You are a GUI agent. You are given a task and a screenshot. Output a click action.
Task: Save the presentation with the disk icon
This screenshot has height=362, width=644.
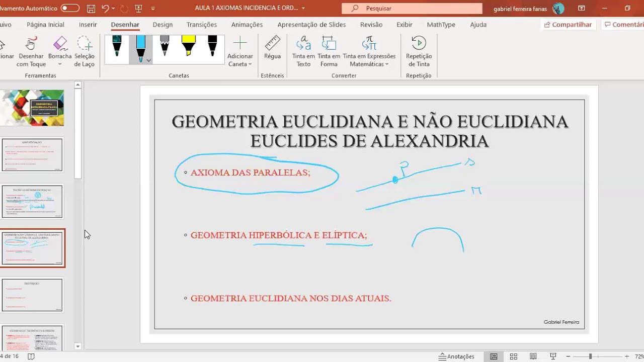[91, 9]
